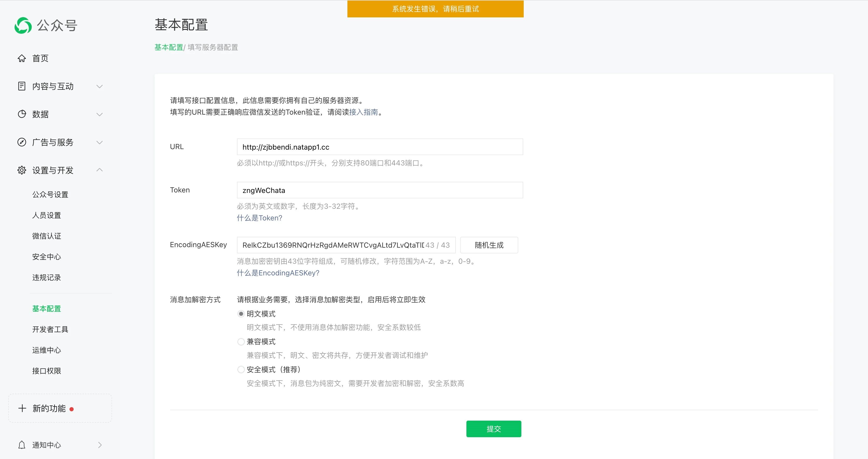Go to 安全中心 menu item

pos(46,257)
